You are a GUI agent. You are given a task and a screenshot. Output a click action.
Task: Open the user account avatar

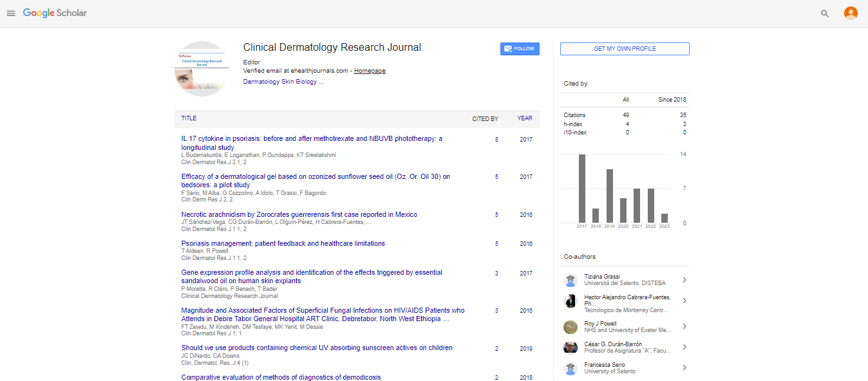coord(851,13)
